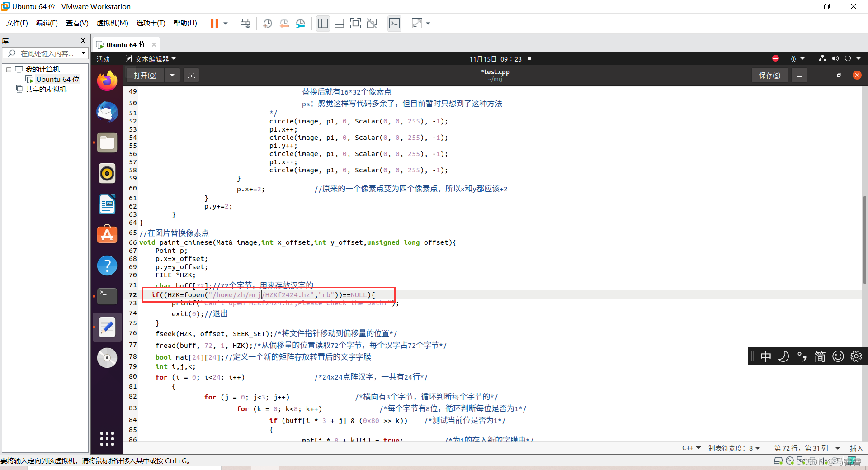Viewport: 868px width, 470px height.
Task: Open the Files manager in the dock
Action: (x=107, y=142)
